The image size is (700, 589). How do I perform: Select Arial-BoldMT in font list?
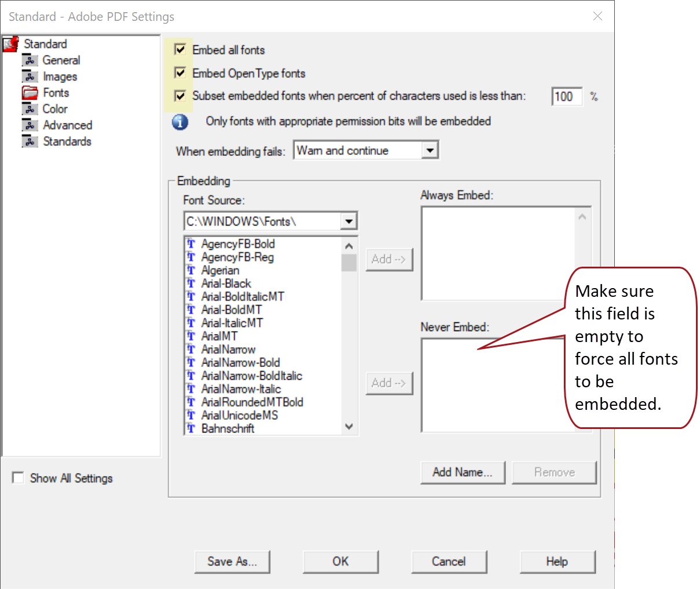click(x=231, y=310)
